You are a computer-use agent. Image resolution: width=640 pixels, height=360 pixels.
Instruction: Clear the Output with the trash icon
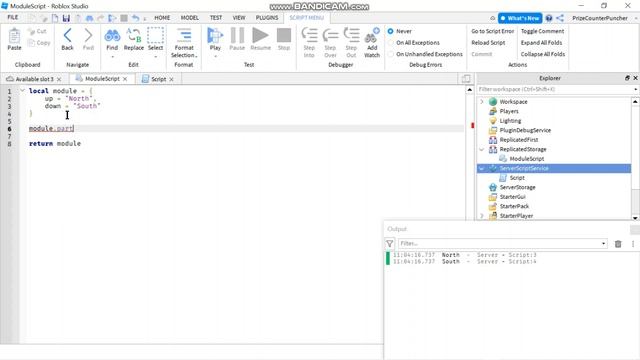(618, 244)
